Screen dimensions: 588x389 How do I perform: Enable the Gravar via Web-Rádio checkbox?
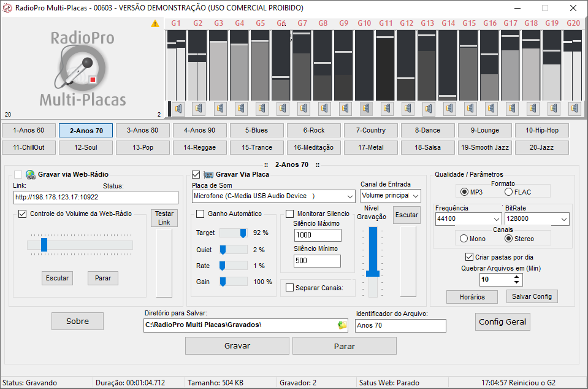point(18,174)
